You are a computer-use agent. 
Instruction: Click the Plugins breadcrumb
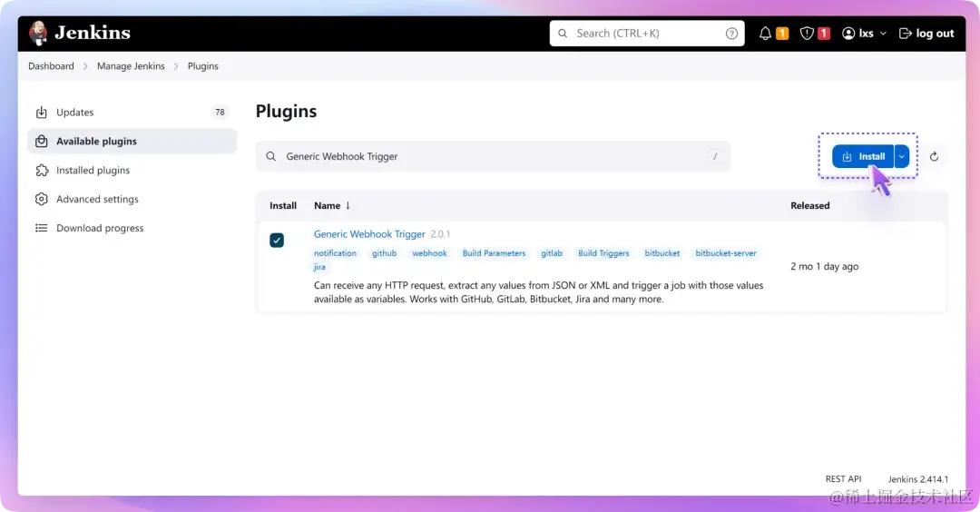pyautogui.click(x=203, y=66)
